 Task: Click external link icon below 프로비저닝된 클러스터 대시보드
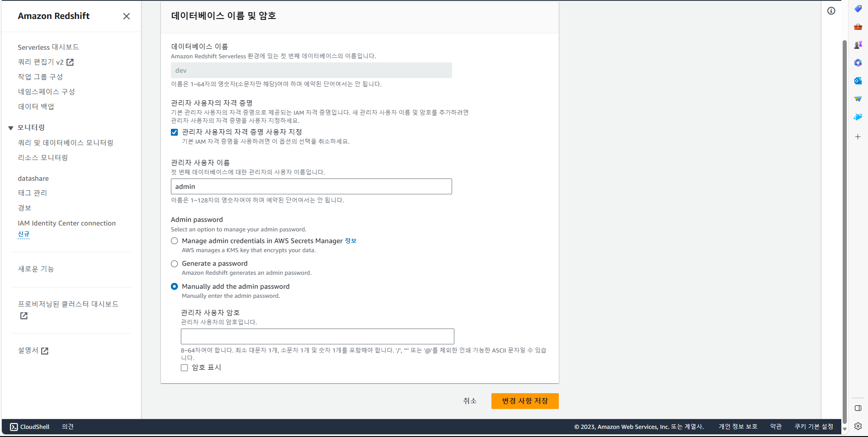pyautogui.click(x=24, y=316)
